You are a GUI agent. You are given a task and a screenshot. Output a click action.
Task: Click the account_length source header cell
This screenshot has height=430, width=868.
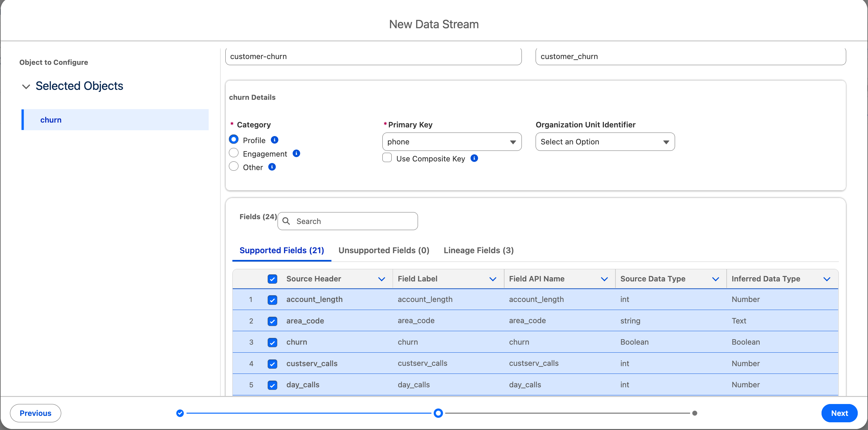tap(337, 299)
